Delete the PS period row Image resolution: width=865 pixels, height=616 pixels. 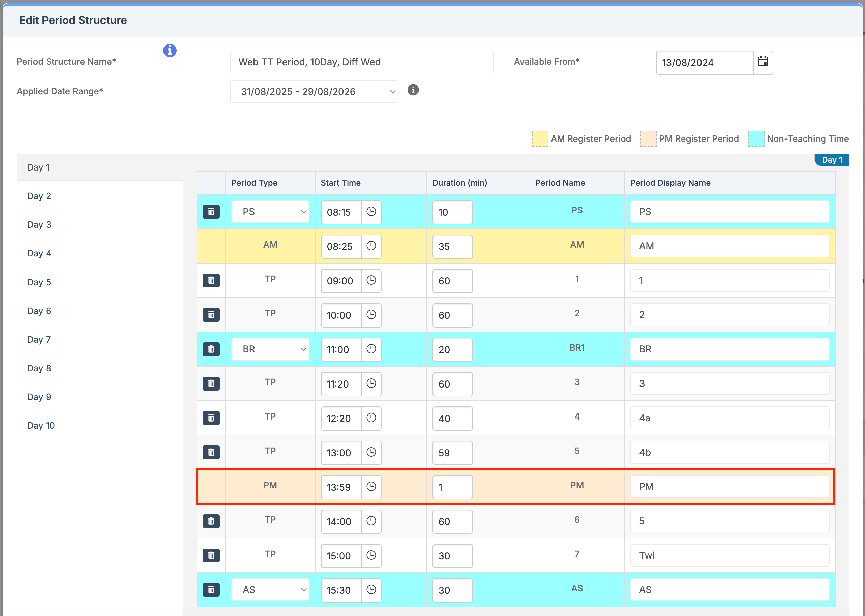coord(211,212)
